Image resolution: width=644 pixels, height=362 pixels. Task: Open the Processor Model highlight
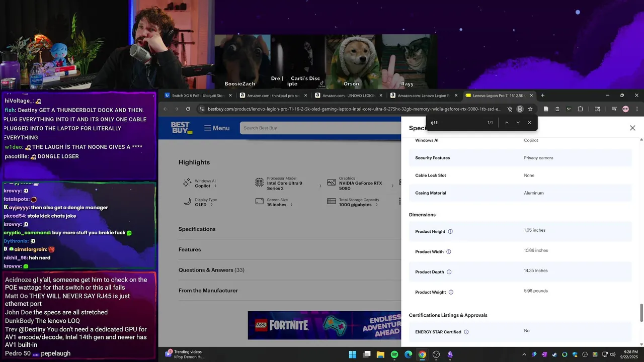[x=288, y=184]
